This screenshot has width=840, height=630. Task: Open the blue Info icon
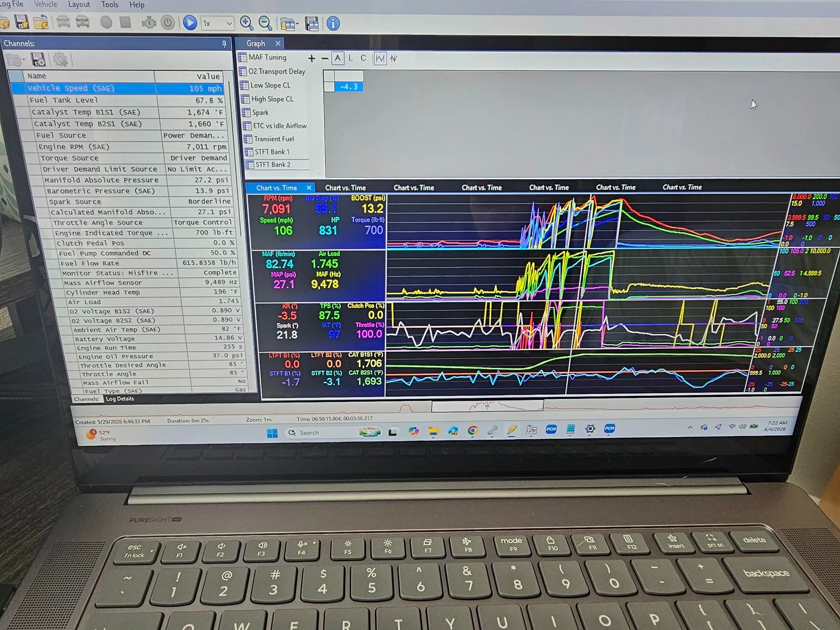pos(333,23)
